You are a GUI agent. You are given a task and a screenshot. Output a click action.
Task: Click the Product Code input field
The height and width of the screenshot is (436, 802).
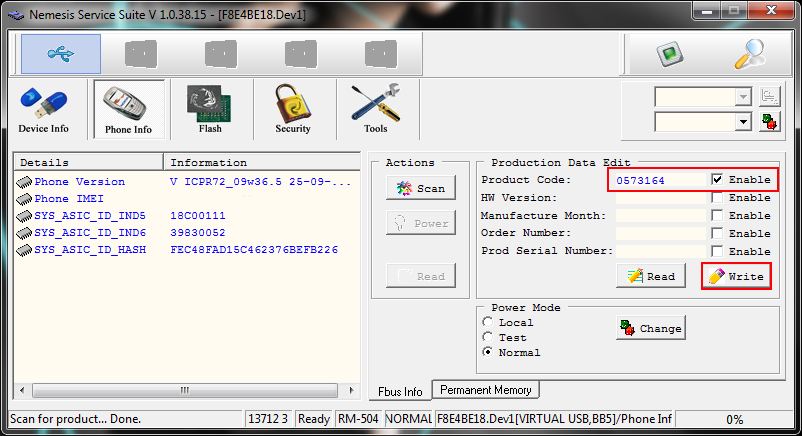coord(660,180)
